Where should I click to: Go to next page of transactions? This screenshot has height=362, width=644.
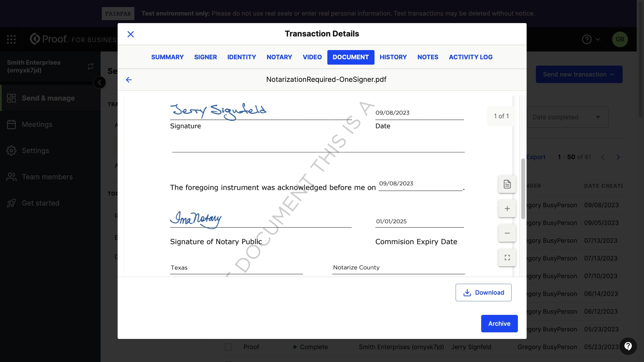pyautogui.click(x=618, y=157)
